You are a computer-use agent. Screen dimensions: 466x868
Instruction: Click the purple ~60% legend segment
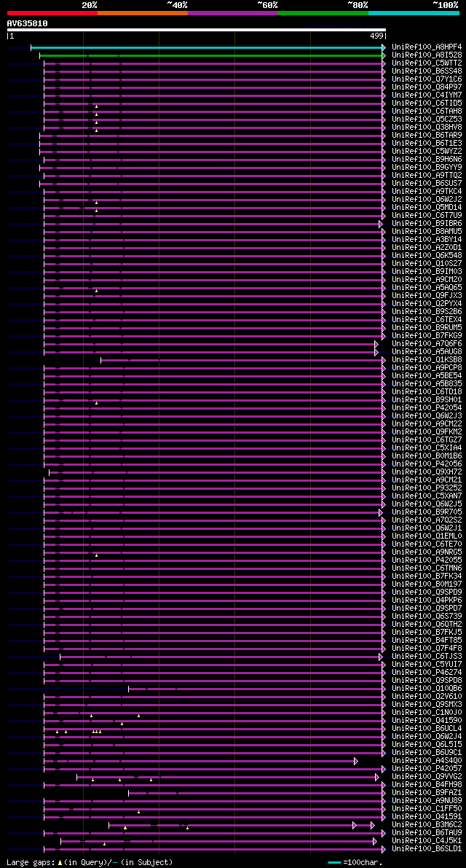coord(233,12)
